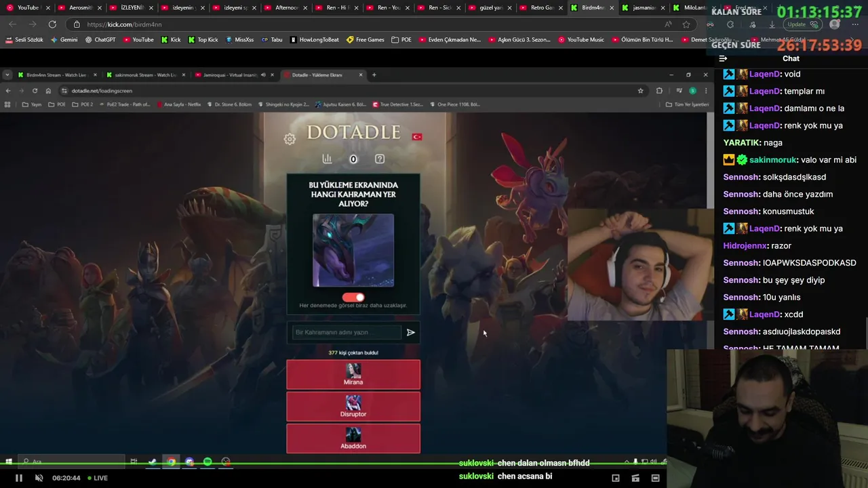Open the POE bookmarks folder

pos(401,39)
